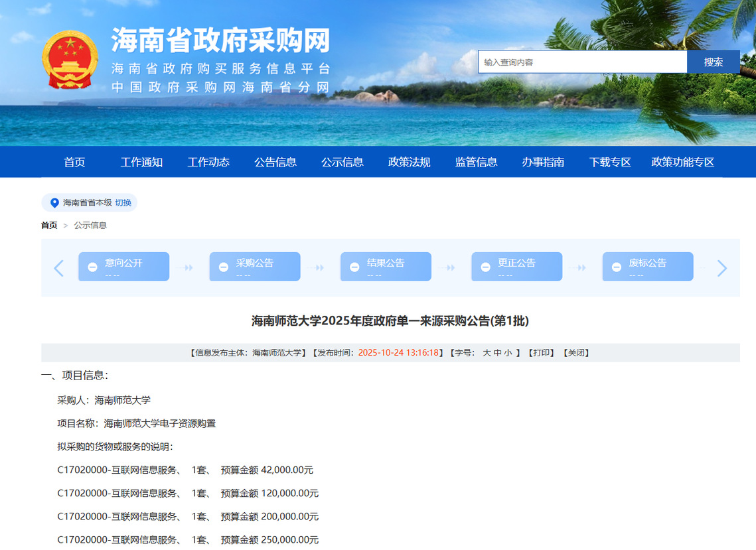Click minus icon on 意向公开 step
This screenshot has height=550, width=756.
pyautogui.click(x=93, y=267)
